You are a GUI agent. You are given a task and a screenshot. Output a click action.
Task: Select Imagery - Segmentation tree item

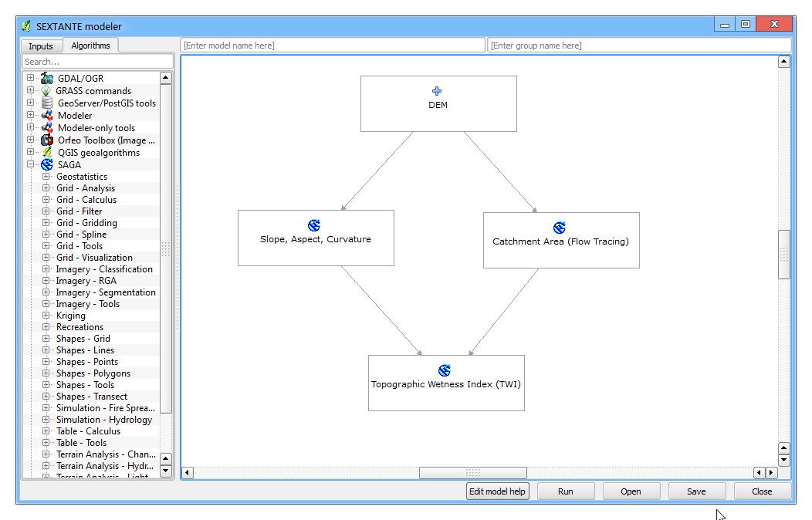click(107, 292)
